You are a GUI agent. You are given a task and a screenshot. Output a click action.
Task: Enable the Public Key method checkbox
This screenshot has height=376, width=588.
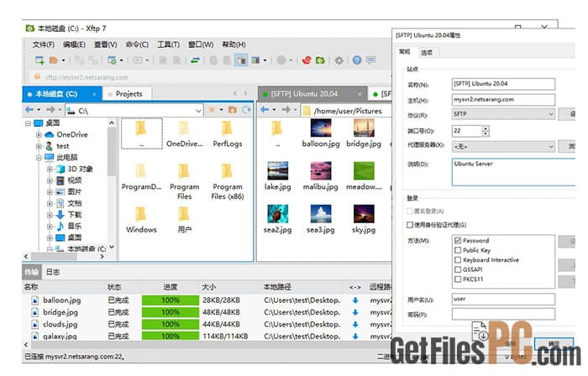(458, 250)
